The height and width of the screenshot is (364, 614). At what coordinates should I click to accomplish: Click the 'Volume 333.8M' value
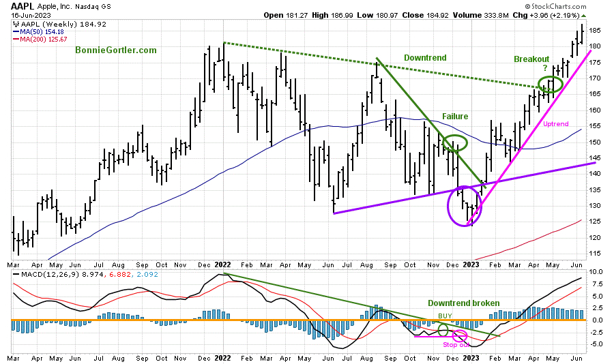[x=480, y=15]
